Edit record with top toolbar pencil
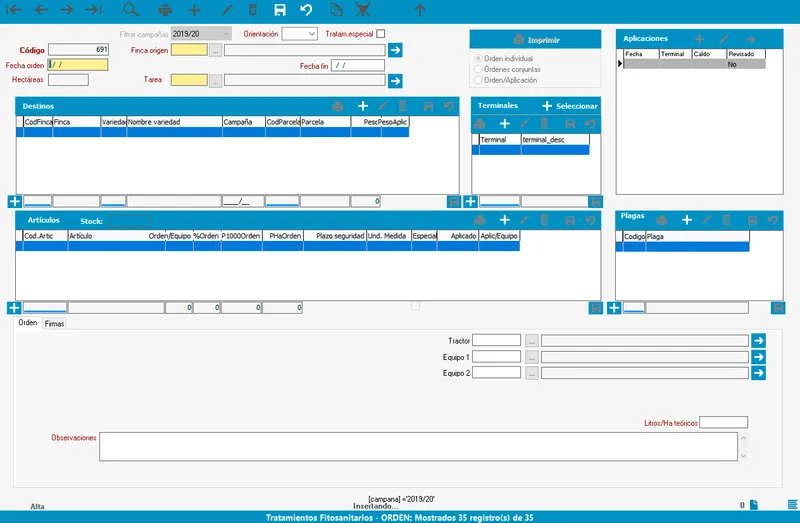The image size is (800, 523). [x=227, y=10]
